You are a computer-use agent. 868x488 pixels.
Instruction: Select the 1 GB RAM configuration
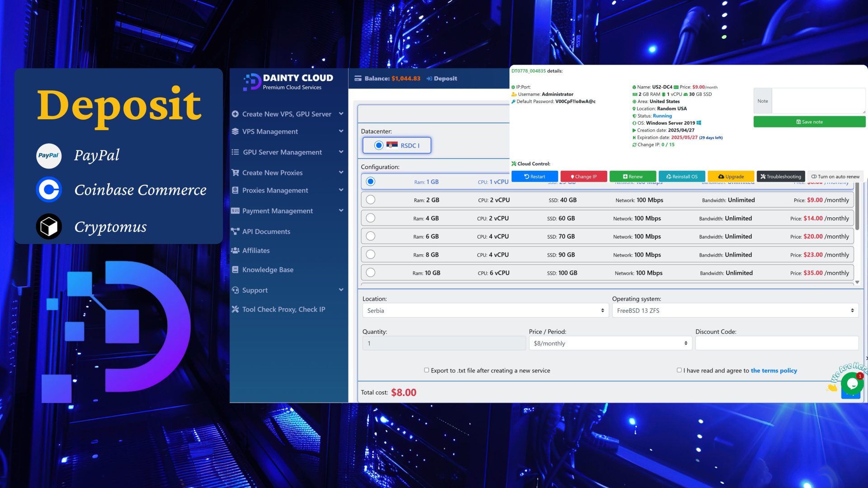[x=371, y=181]
